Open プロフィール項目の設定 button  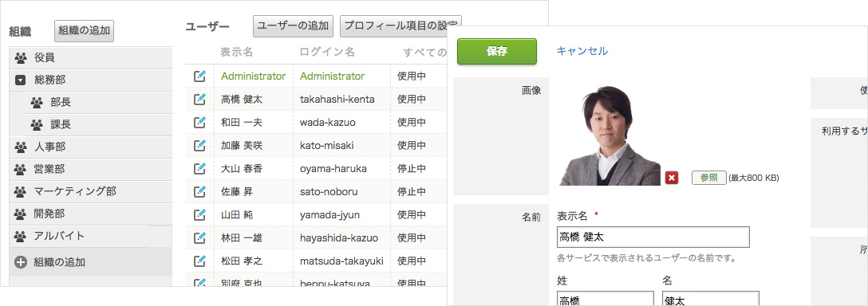[400, 26]
